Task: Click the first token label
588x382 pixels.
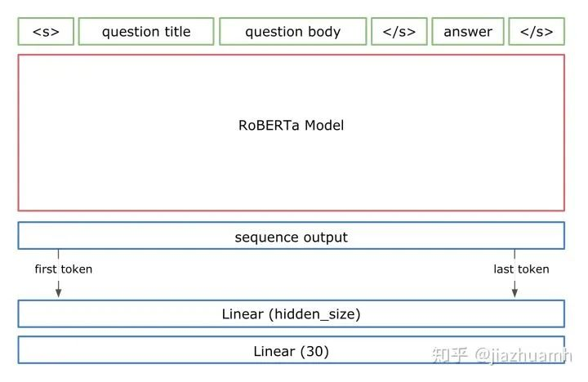Action: tap(63, 269)
